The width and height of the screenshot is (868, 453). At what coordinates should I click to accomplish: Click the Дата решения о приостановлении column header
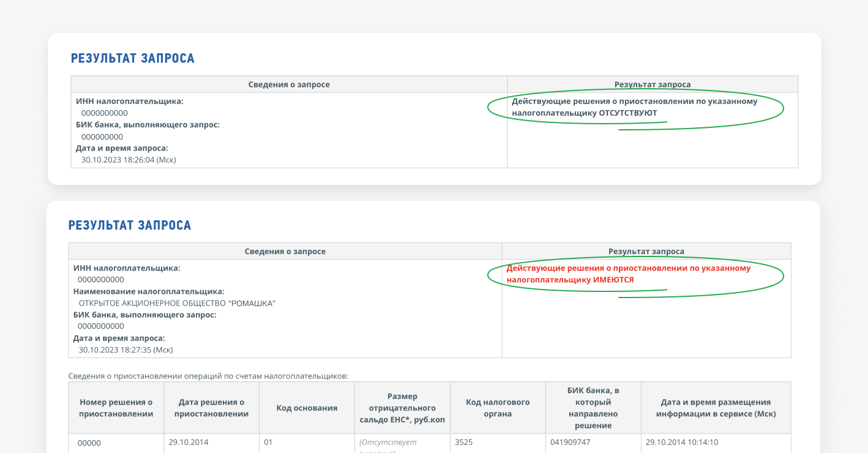(x=211, y=408)
